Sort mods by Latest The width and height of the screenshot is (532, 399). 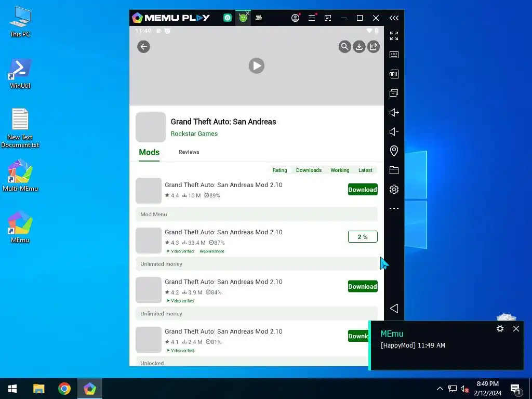point(365,170)
